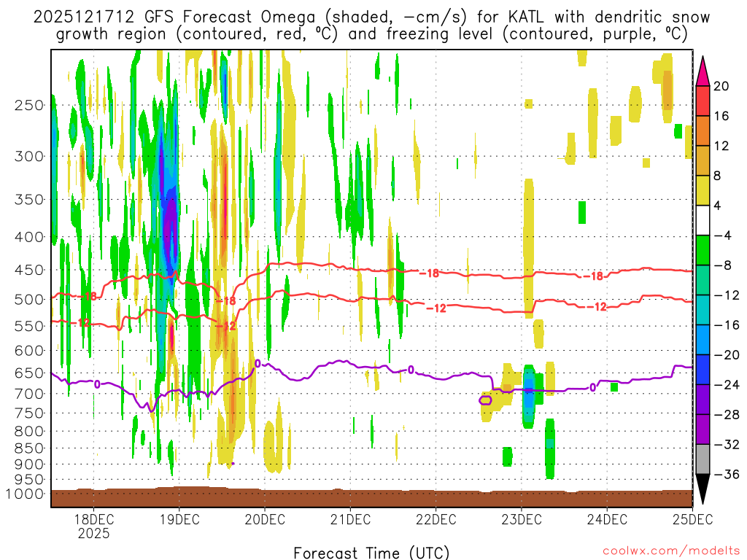Click the colorbar value -24 label
Screen dimensions: 747x560
point(727,385)
